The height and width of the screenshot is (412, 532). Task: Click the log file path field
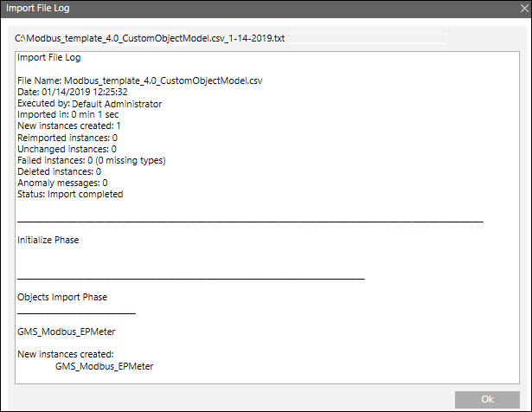229,40
